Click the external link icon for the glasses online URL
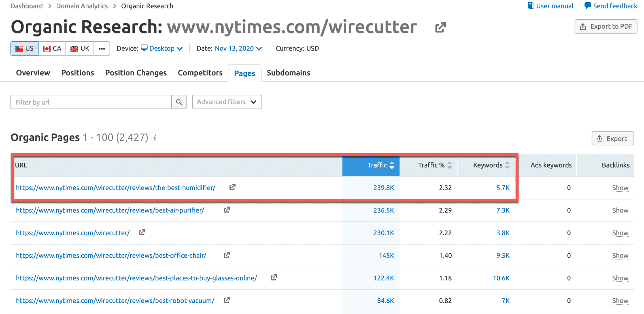 coord(274,277)
